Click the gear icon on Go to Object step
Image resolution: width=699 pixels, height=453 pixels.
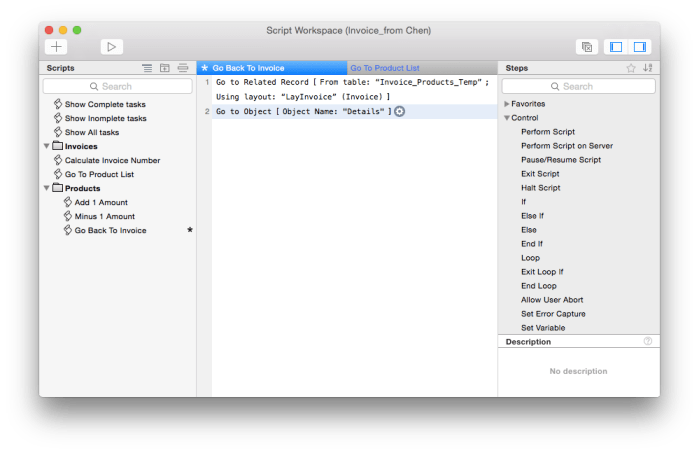(x=400, y=111)
